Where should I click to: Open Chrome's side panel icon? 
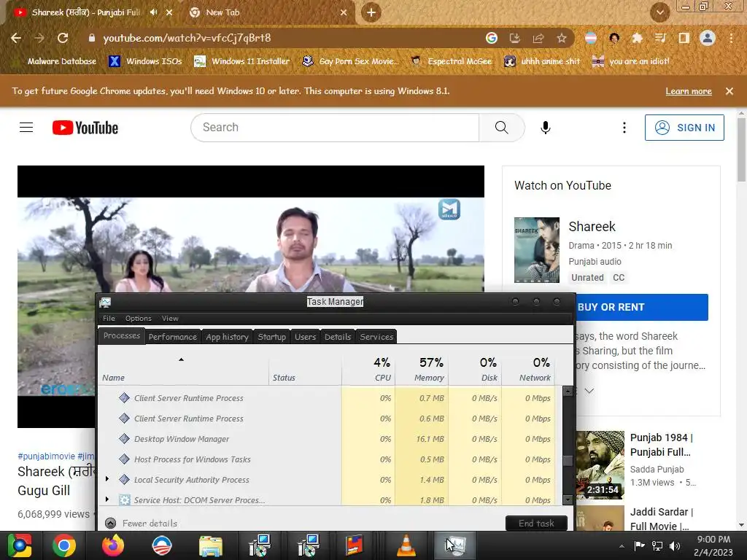(684, 38)
